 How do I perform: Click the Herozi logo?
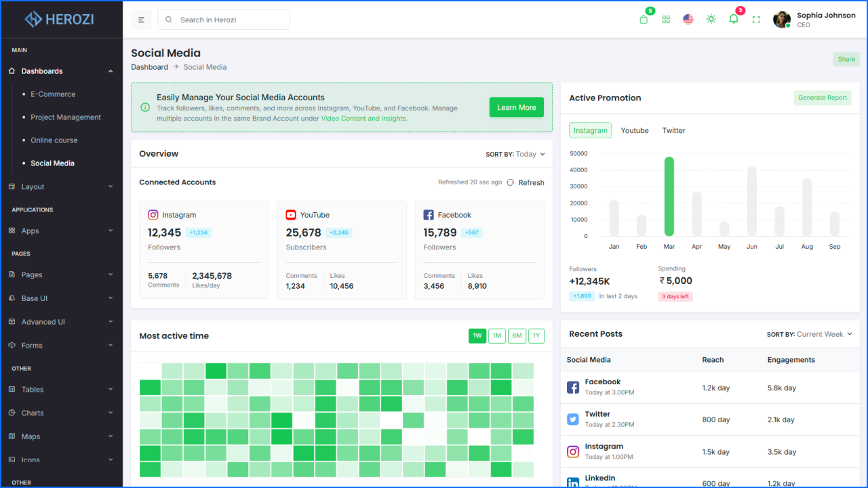[60, 19]
